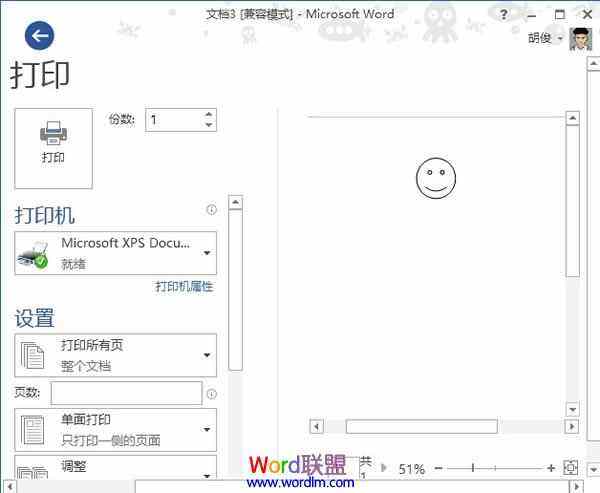
Task: Maximize the Microsoft Word window
Action: point(559,15)
